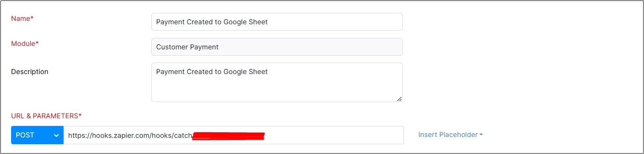Click the Description textarea resize handle
The width and height of the screenshot is (644, 154).
[x=399, y=99]
